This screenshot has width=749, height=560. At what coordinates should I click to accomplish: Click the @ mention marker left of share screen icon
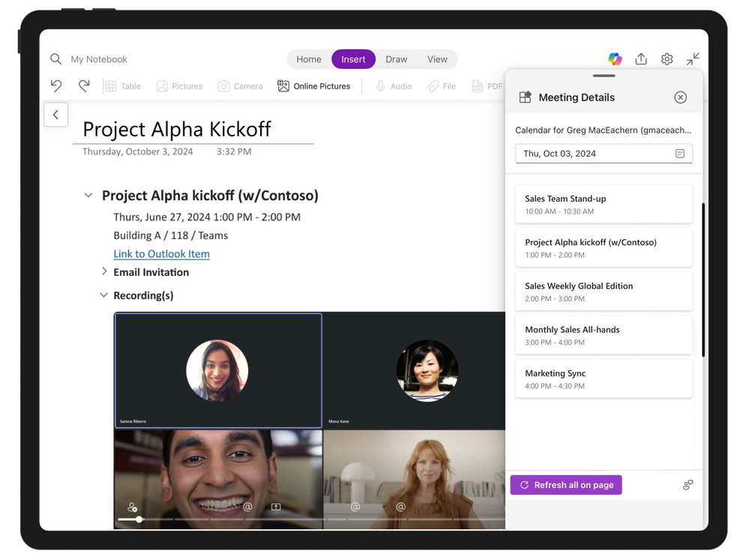point(247,507)
